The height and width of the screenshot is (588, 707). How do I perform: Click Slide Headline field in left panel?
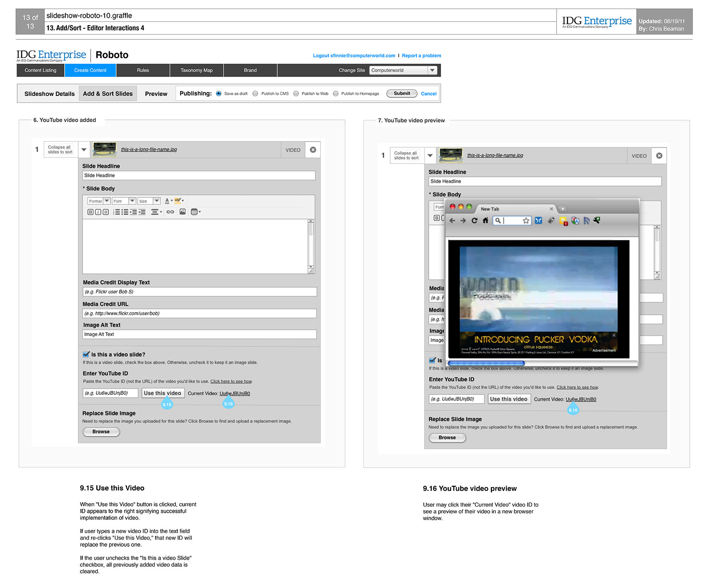pyautogui.click(x=199, y=176)
